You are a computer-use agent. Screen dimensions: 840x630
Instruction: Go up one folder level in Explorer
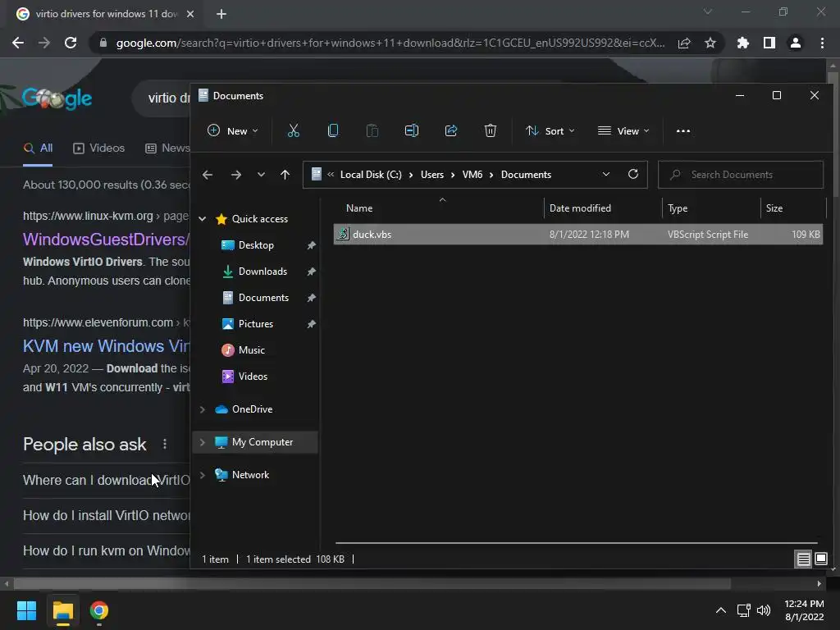coord(285,175)
